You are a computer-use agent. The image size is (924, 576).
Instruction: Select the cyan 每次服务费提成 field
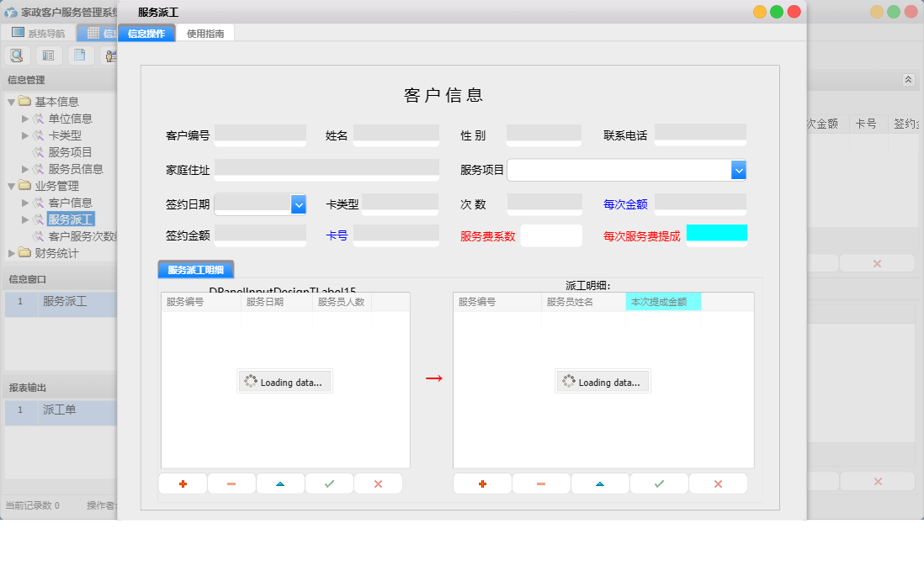pos(716,235)
